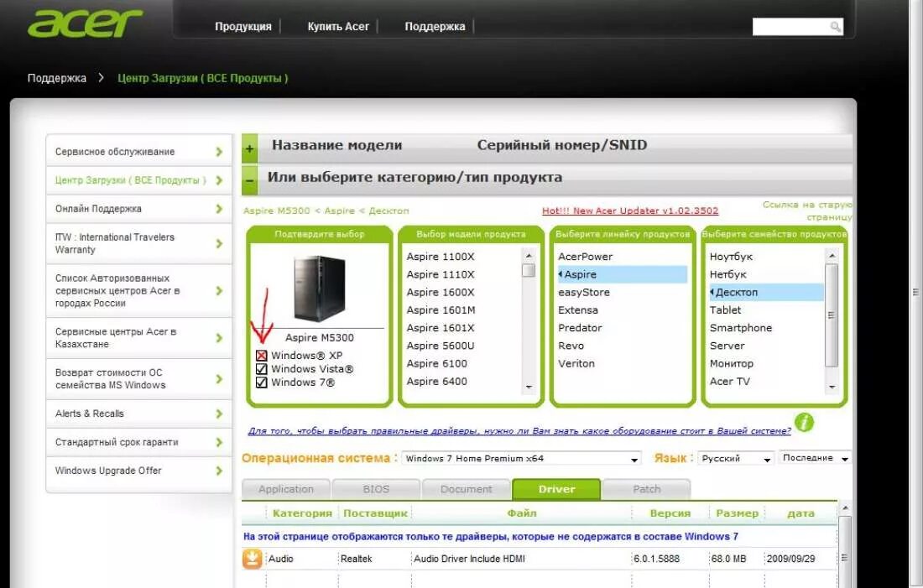Select Ноутбук product family
Image resolution: width=923 pixels, height=588 pixels.
click(731, 257)
